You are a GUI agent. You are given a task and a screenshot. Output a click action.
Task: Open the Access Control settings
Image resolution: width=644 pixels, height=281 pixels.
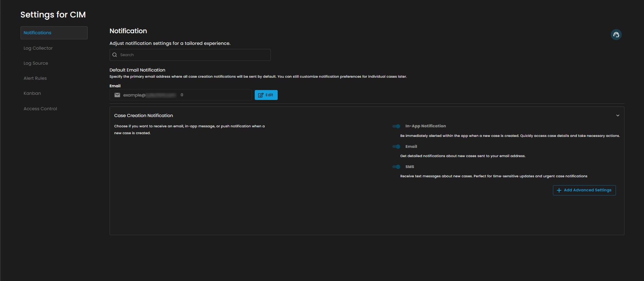coord(40,109)
